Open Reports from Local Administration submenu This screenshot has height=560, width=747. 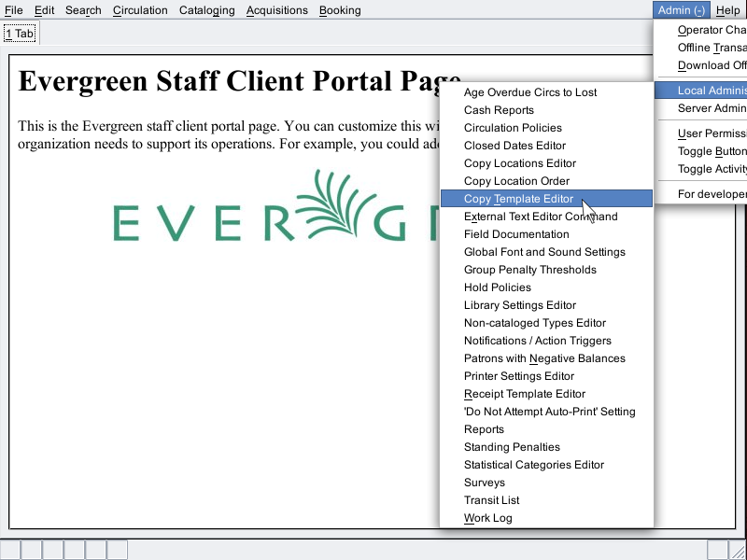point(546,429)
